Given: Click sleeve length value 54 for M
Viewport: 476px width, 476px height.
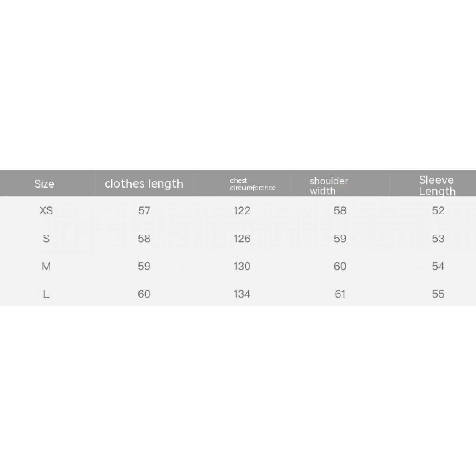Looking at the screenshot, I should click(438, 266).
